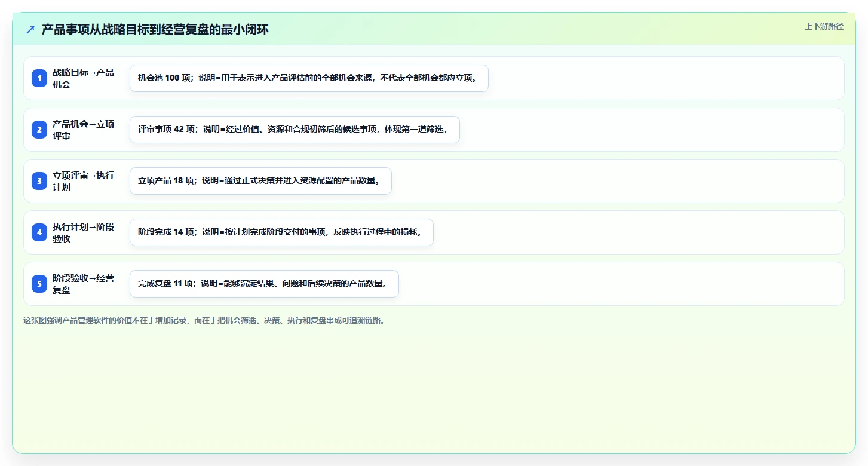Image resolution: width=868 pixels, height=466 pixels.
Task: Click the step number 2 badge
Action: point(39,130)
